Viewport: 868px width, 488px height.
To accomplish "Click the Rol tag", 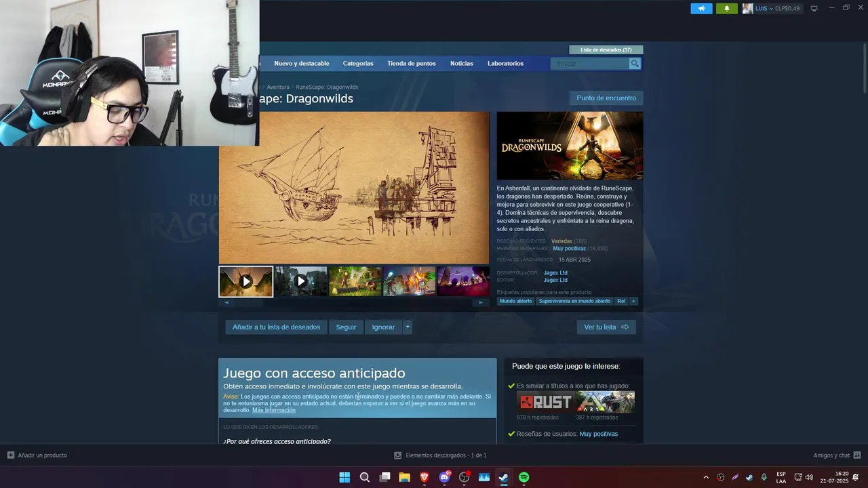I will tap(621, 301).
